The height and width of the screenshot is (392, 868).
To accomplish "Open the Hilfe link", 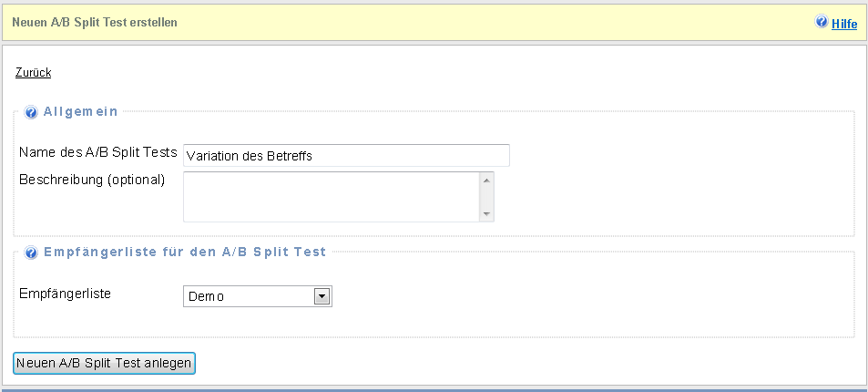I will (844, 24).
